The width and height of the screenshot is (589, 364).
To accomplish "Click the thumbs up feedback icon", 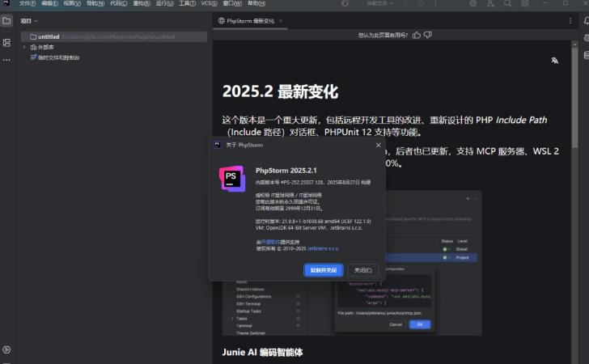I will coord(417,35).
